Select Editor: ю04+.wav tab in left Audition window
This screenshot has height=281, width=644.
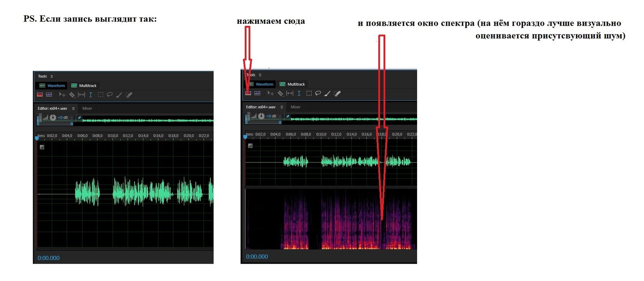coord(53,108)
